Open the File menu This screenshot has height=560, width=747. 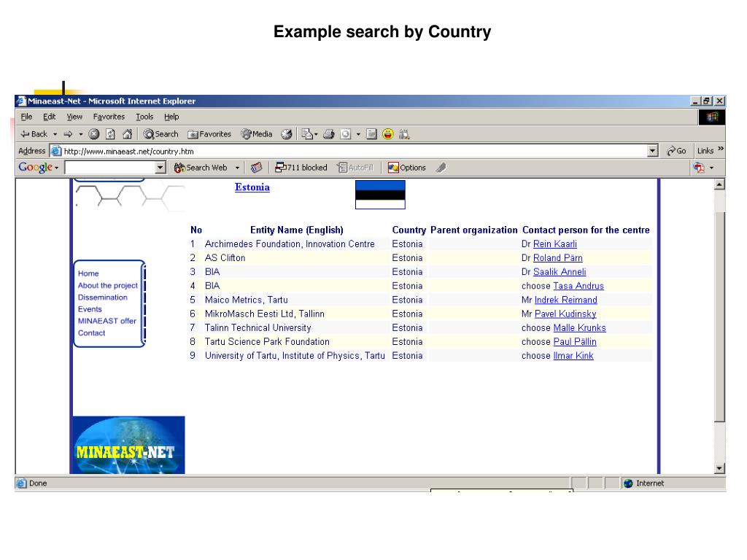27,117
